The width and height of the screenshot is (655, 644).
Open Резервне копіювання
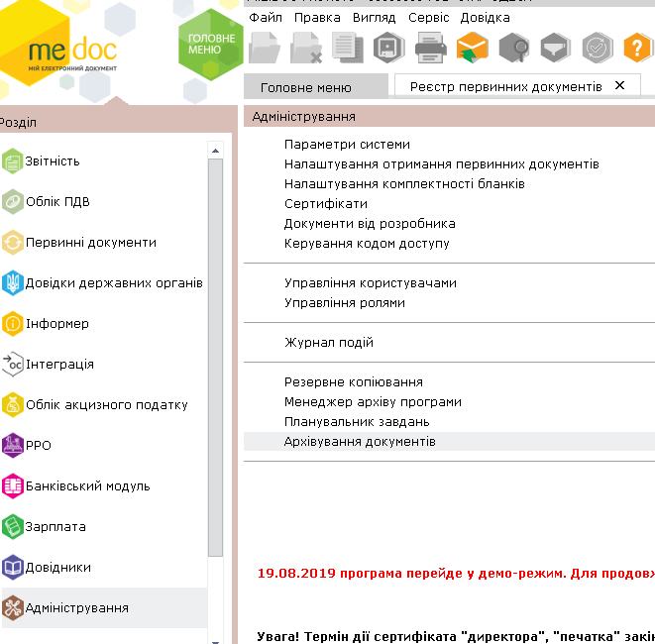[354, 382]
